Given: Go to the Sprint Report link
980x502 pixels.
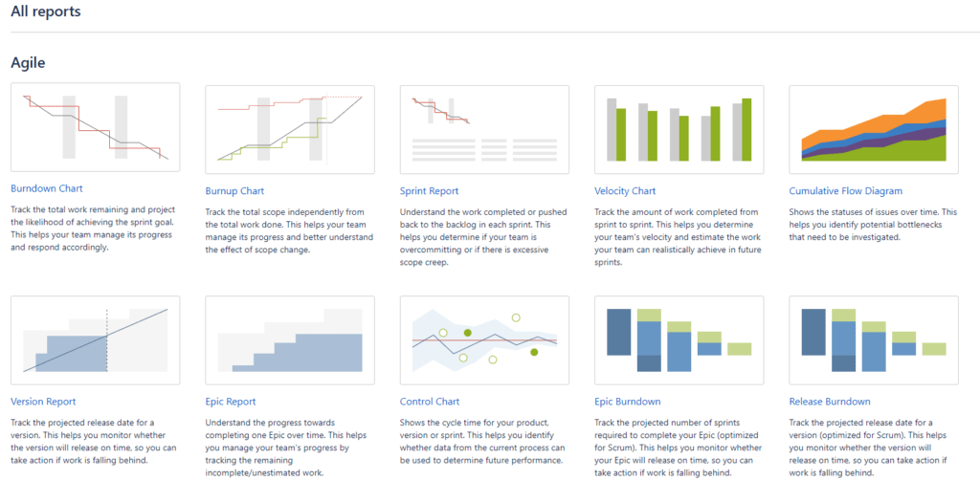Looking at the screenshot, I should click(429, 191).
